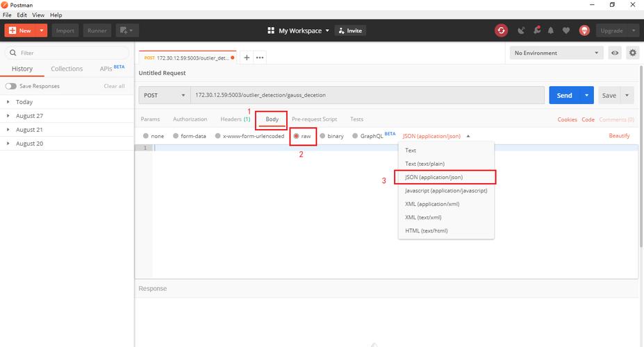Select x-www-form-urlencoded body option
The image size is (644, 347).
click(x=217, y=136)
